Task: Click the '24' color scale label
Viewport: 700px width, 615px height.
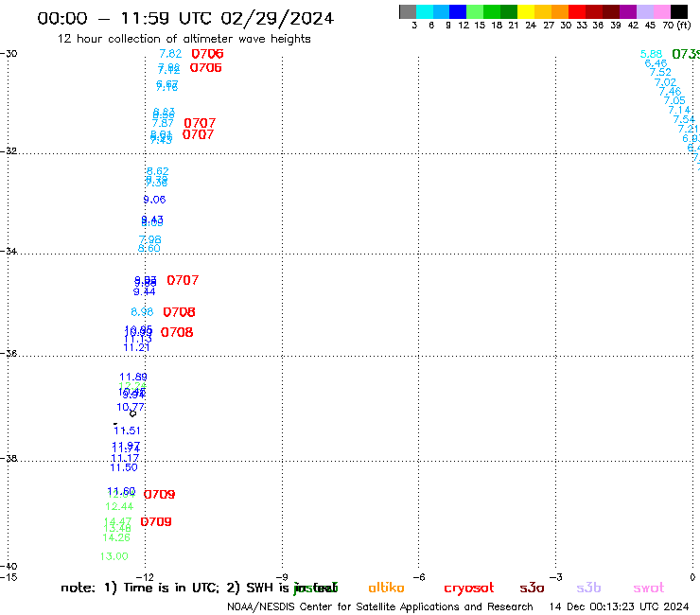Action: 531,26
